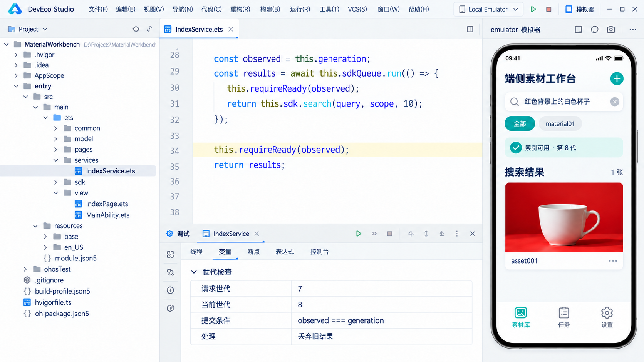Click the debug step-over double arrow icon
The image size is (644, 362).
[374, 234]
